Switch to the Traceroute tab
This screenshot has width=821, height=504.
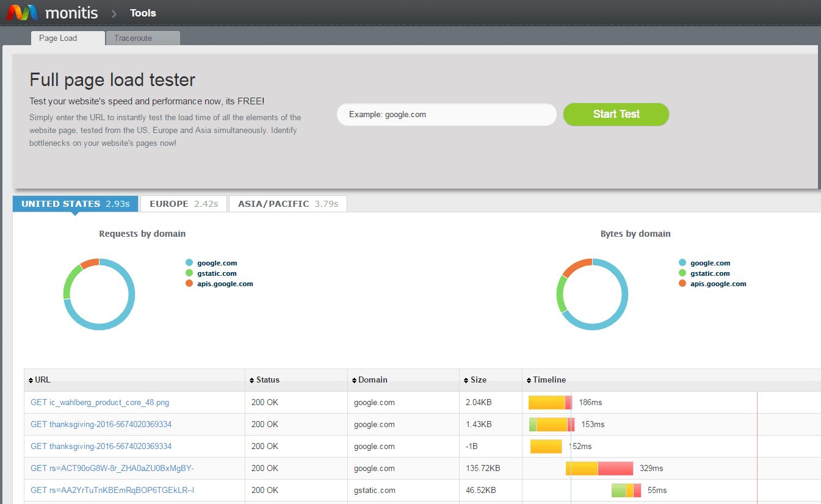point(143,38)
